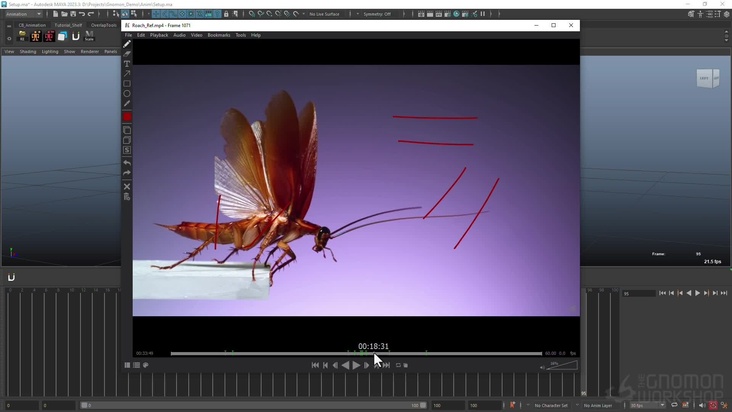Open the Animation workspace mode dropdown
Viewport: 732px width, 412px height.
click(24, 14)
